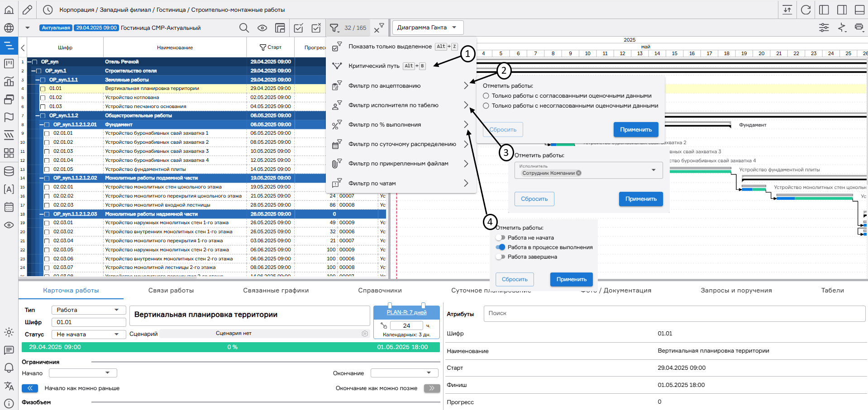The height and width of the screenshot is (410, 868).
Task: Open the print icon at top right
Action: (x=858, y=28)
